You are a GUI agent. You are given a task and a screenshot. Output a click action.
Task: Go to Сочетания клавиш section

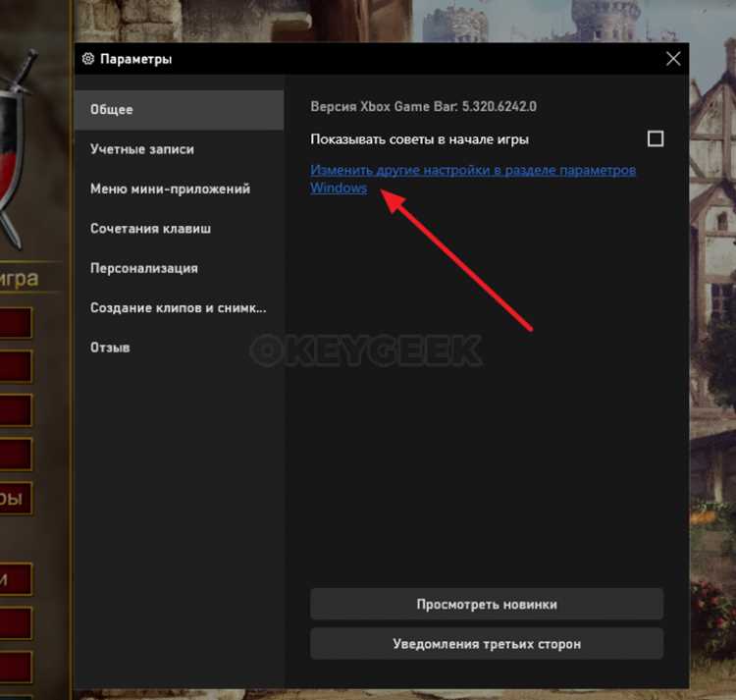180,229
